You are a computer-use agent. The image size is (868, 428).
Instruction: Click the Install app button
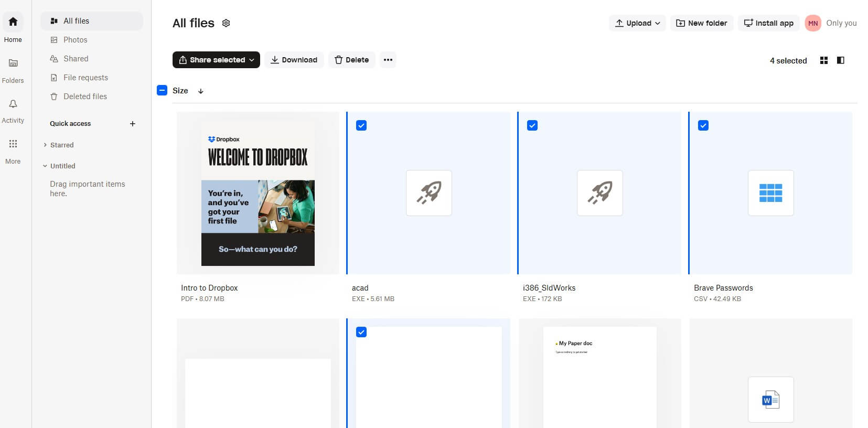[x=769, y=23]
